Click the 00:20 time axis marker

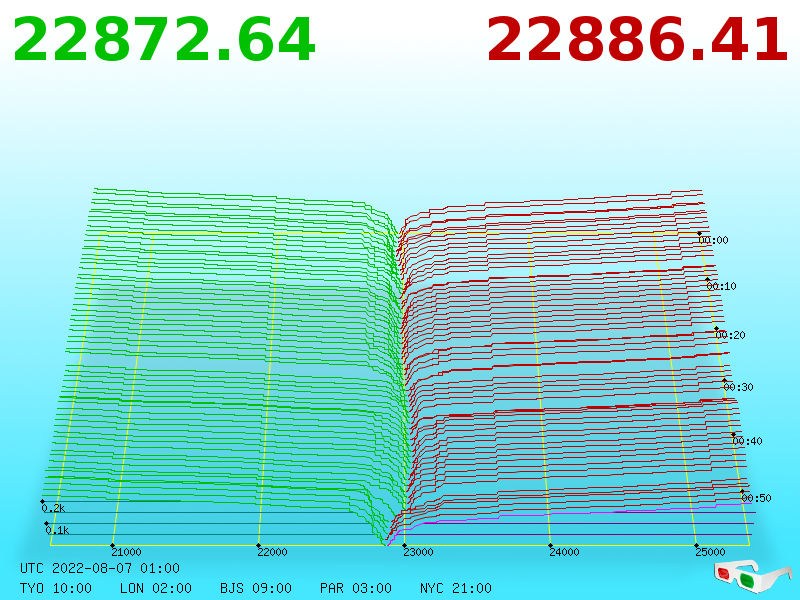coord(730,335)
